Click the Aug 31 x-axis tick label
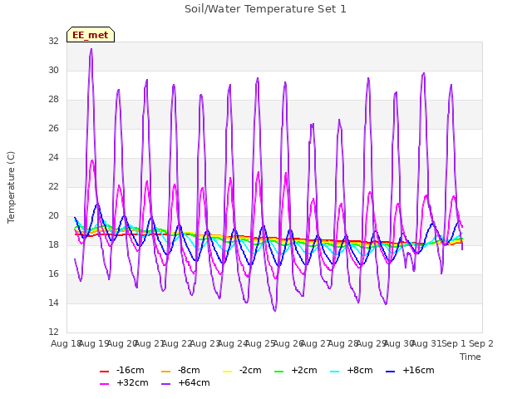This screenshot has height=399, width=532. tap(426, 343)
